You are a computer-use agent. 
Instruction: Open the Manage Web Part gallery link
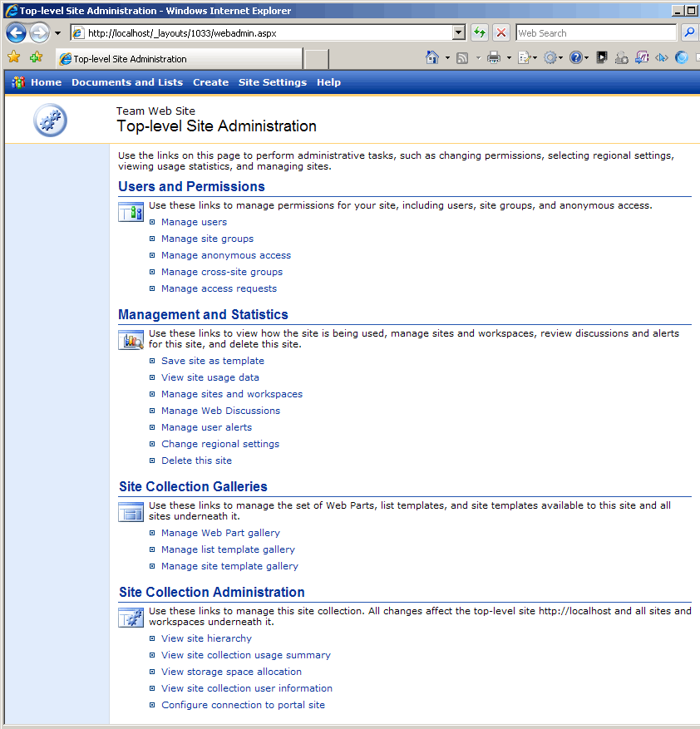pyautogui.click(x=221, y=533)
